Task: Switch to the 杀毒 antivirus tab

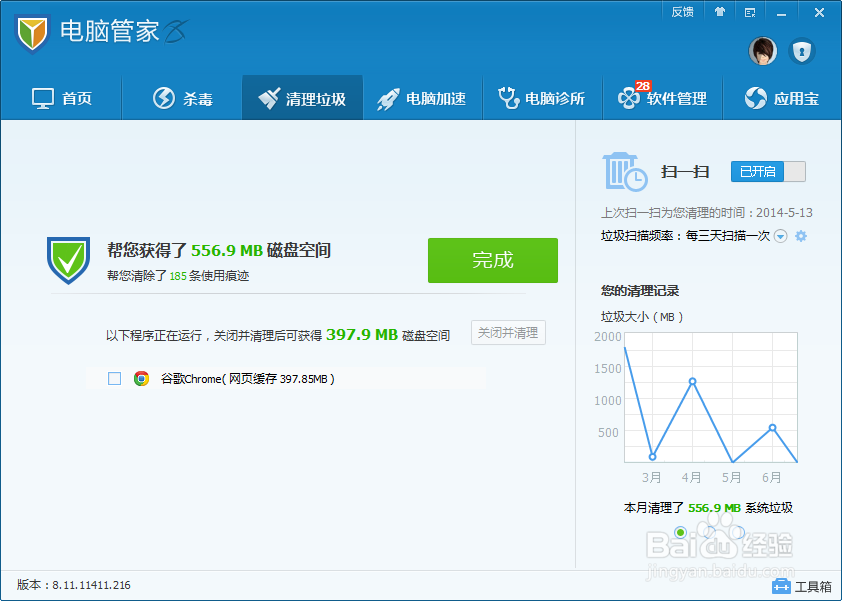Action: pos(182,98)
